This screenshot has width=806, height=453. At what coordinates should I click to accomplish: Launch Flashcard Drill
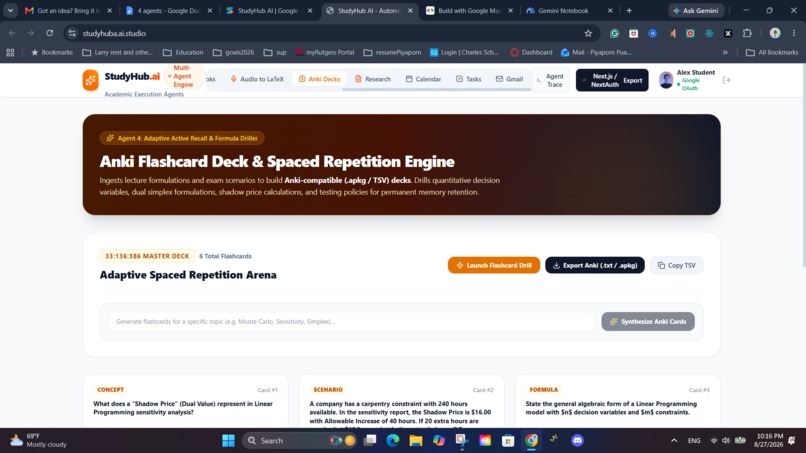pyautogui.click(x=493, y=265)
